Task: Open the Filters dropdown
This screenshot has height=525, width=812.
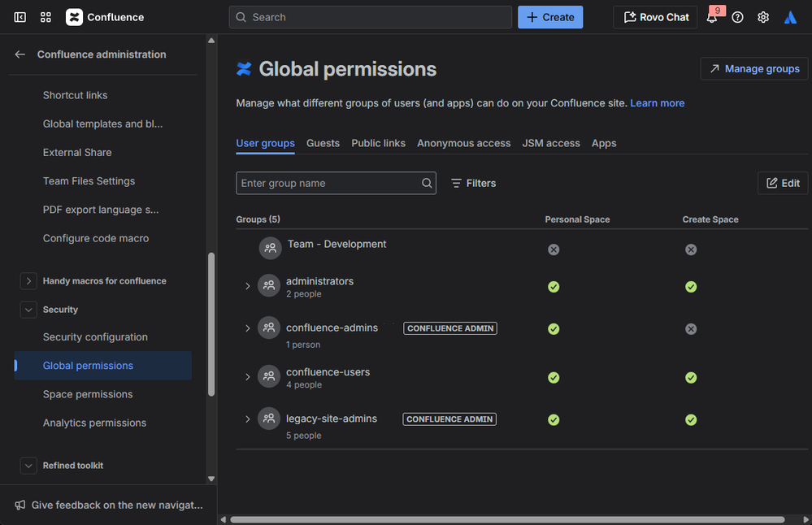Action: pos(473,184)
